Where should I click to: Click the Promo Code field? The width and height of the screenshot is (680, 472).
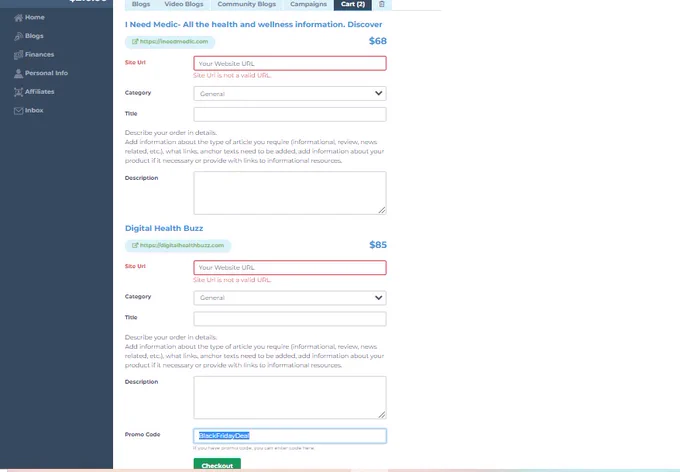[x=290, y=436]
